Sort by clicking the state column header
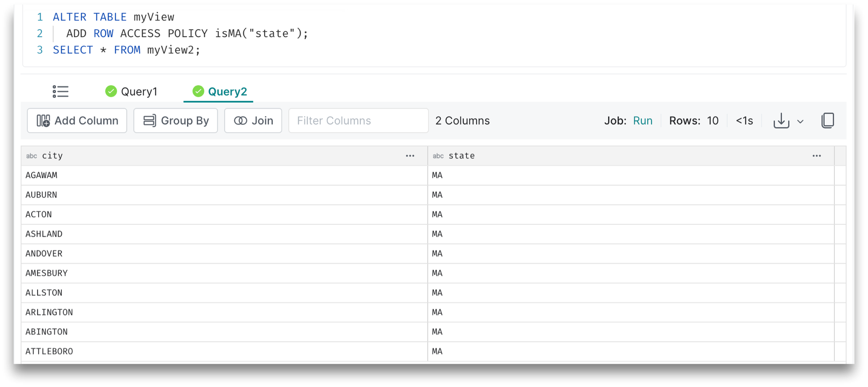This screenshot has width=868, height=387. 461,156
